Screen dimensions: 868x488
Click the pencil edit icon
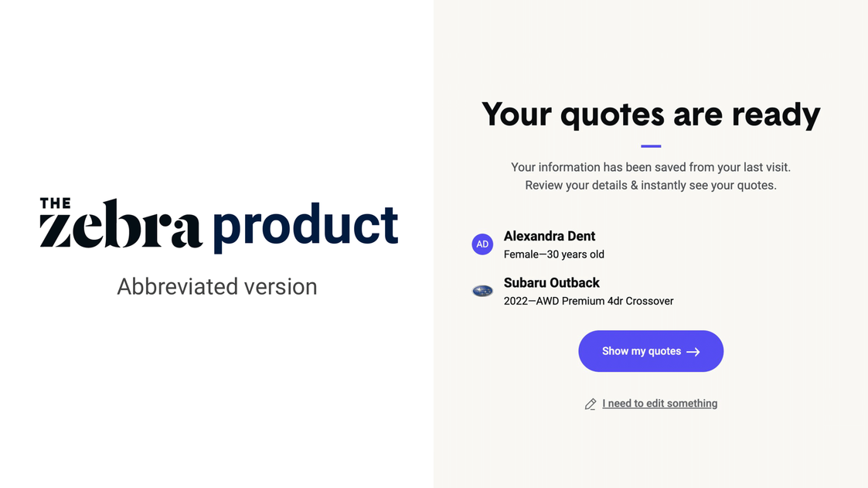pos(591,404)
